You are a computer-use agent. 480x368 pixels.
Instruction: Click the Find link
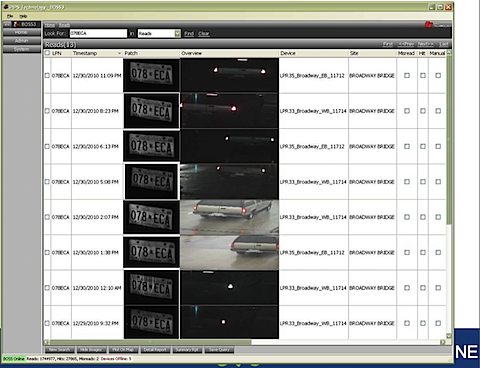click(x=189, y=34)
